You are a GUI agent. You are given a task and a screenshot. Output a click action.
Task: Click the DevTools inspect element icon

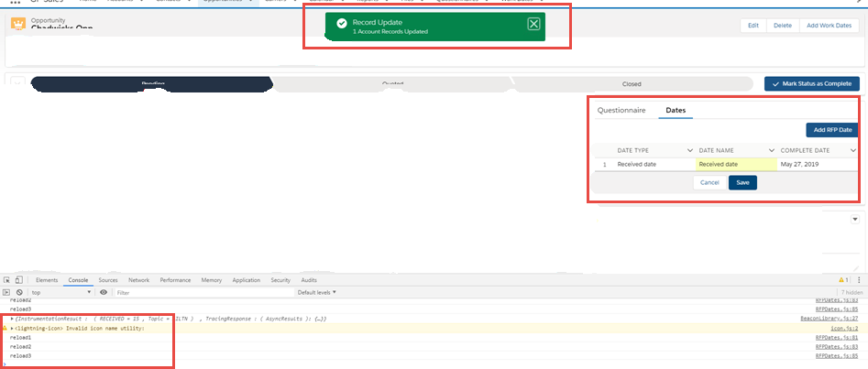6,280
